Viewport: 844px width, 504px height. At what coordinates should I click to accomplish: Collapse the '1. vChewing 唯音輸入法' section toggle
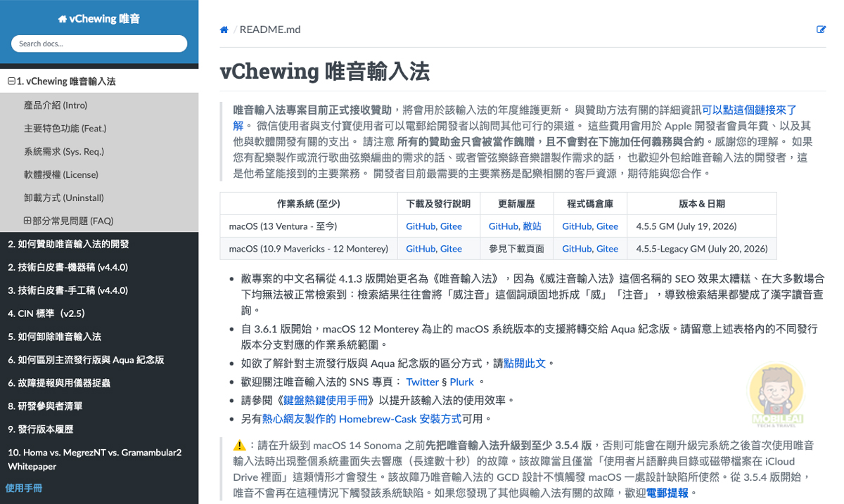(11, 82)
